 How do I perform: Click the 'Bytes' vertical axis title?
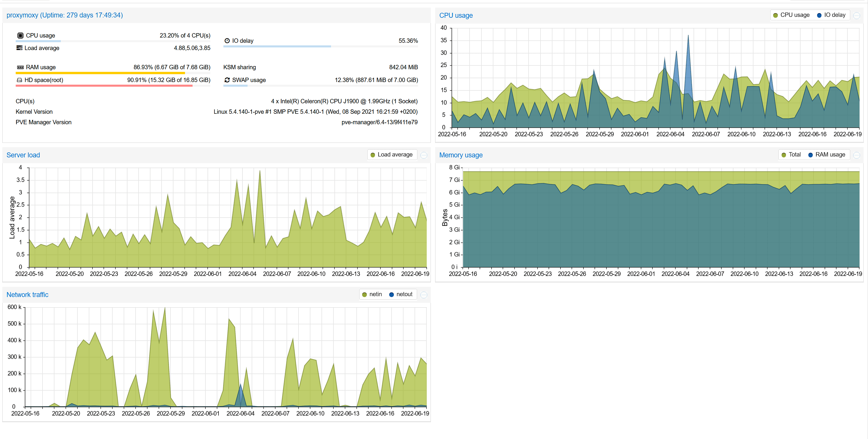445,218
